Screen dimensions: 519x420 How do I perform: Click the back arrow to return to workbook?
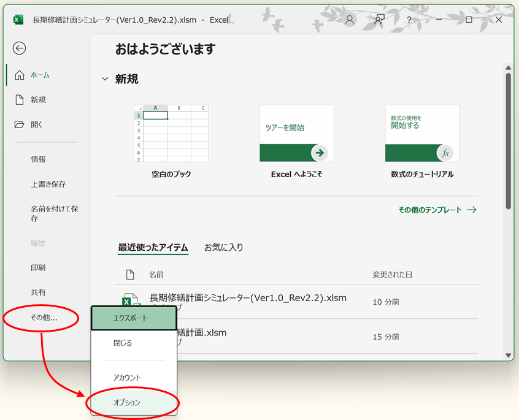coord(20,48)
